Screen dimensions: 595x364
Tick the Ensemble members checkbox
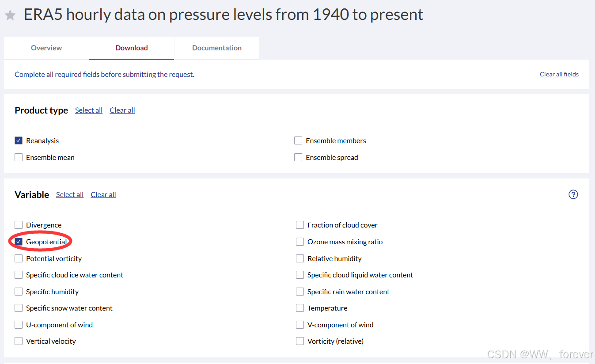(x=298, y=140)
